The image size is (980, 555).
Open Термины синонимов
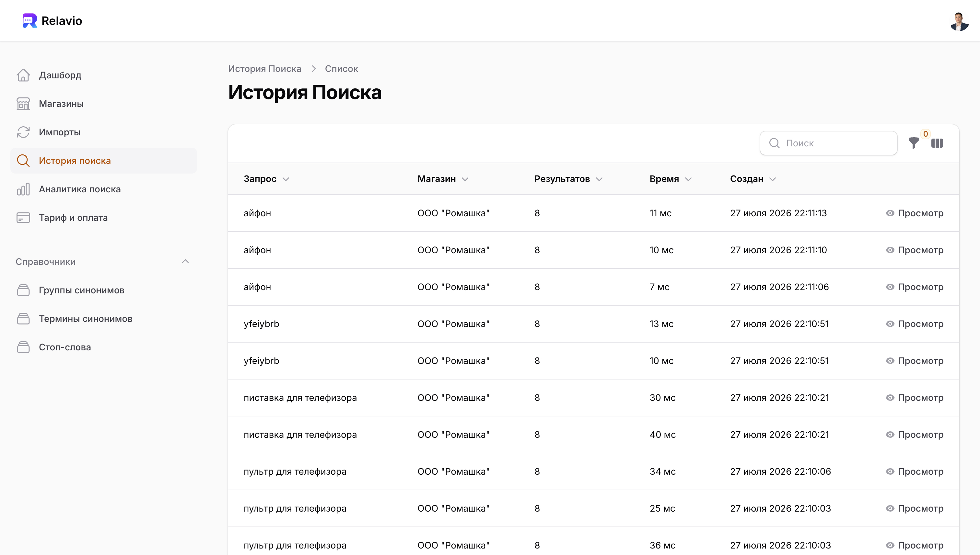pos(103,319)
